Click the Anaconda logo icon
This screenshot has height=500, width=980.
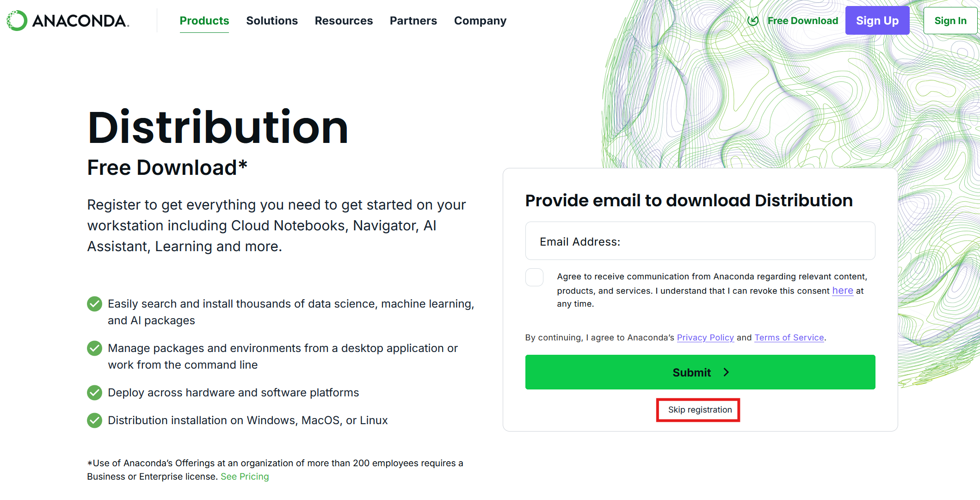click(x=17, y=21)
